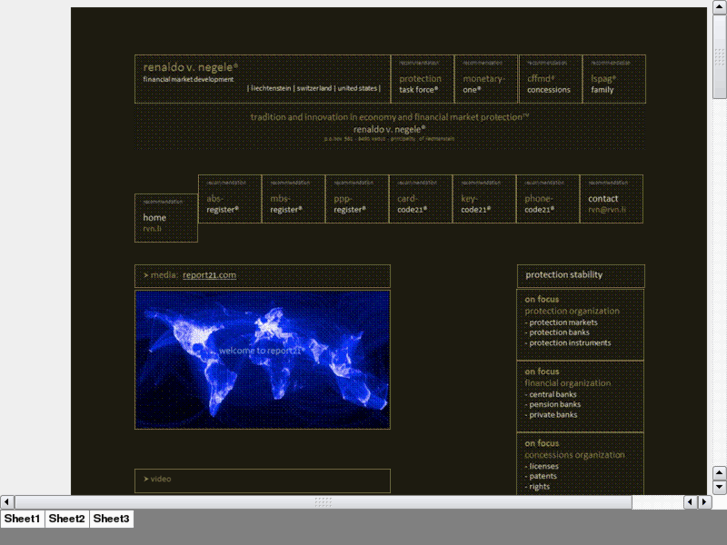Click the bottom down arrow of the vertical scrollbar
Screen dimensions: 727x545
click(720, 487)
